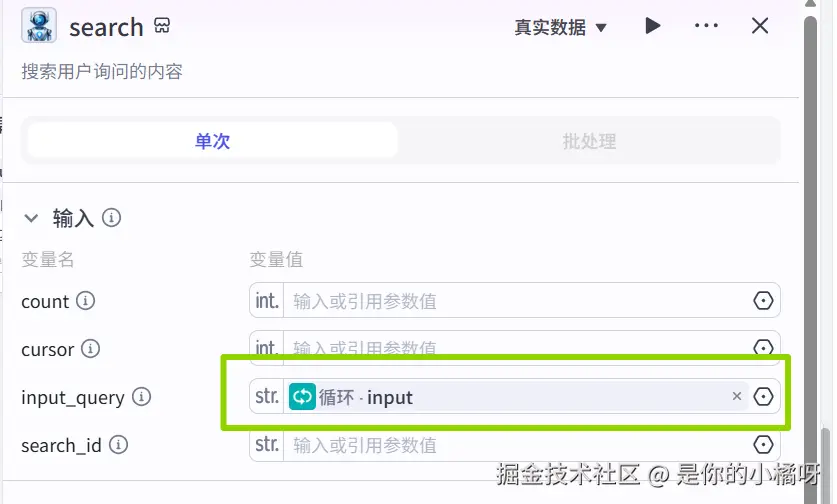Show info tooltip next to 输入 heading
Viewport: 837px width, 504px height.
[x=112, y=218]
